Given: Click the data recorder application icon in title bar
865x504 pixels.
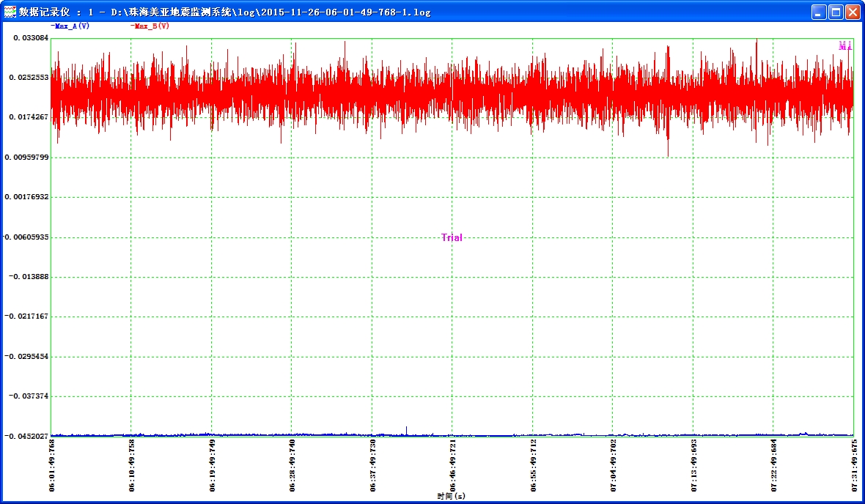Looking at the screenshot, I should [10, 12].
